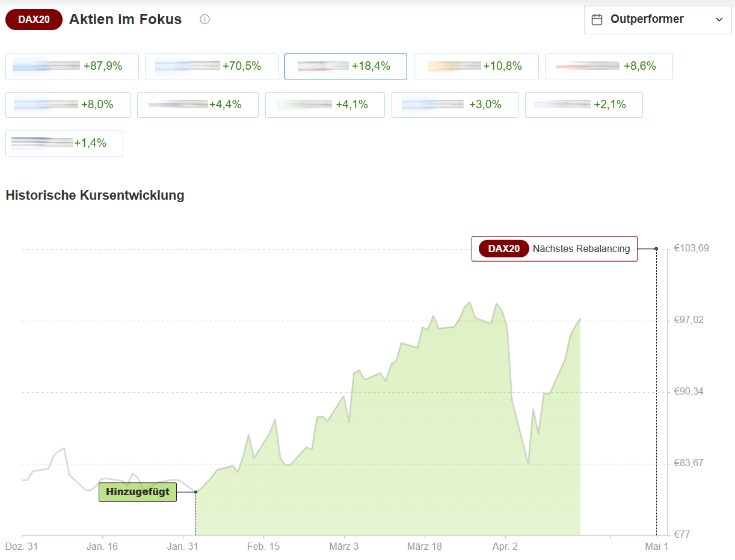
Task: Select the stock card showing +4,4%
Action: coord(198,105)
